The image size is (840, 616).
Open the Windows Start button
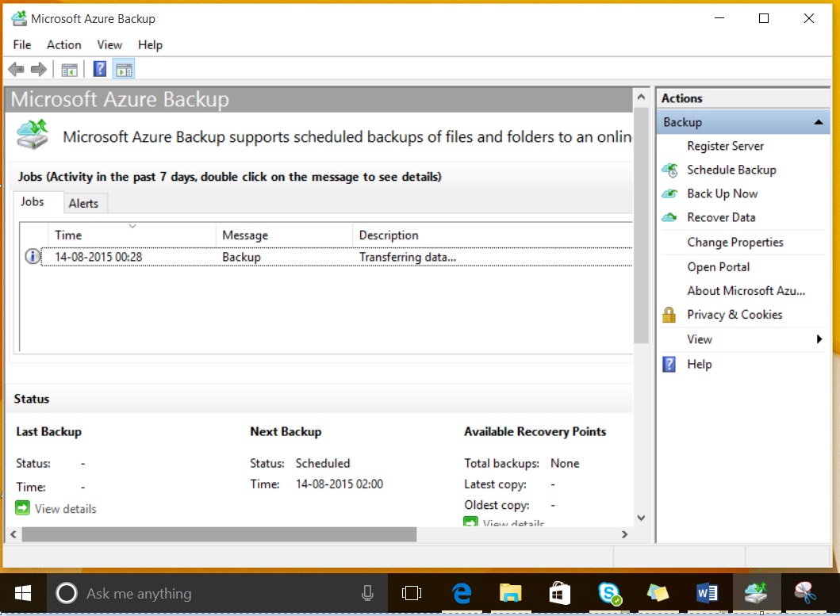pyautogui.click(x=22, y=593)
